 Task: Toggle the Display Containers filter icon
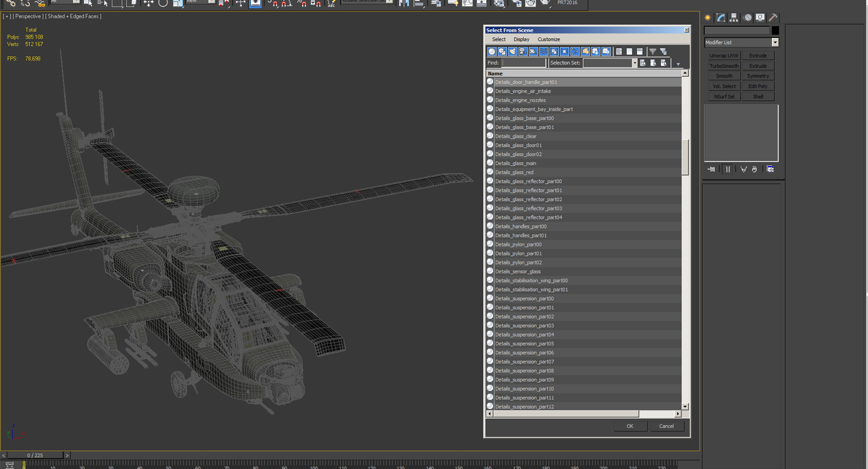coord(585,52)
